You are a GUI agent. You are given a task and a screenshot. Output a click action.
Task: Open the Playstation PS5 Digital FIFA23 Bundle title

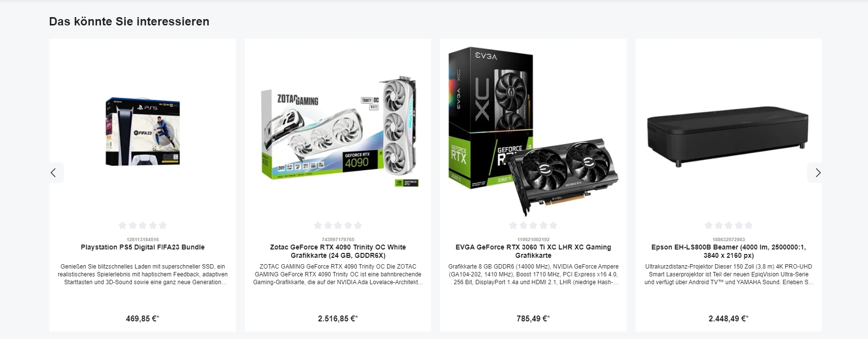coord(142,247)
